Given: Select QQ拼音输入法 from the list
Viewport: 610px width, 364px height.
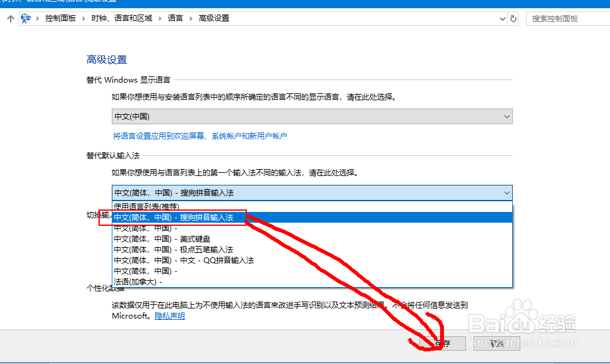Looking at the screenshot, I should coord(177,260).
